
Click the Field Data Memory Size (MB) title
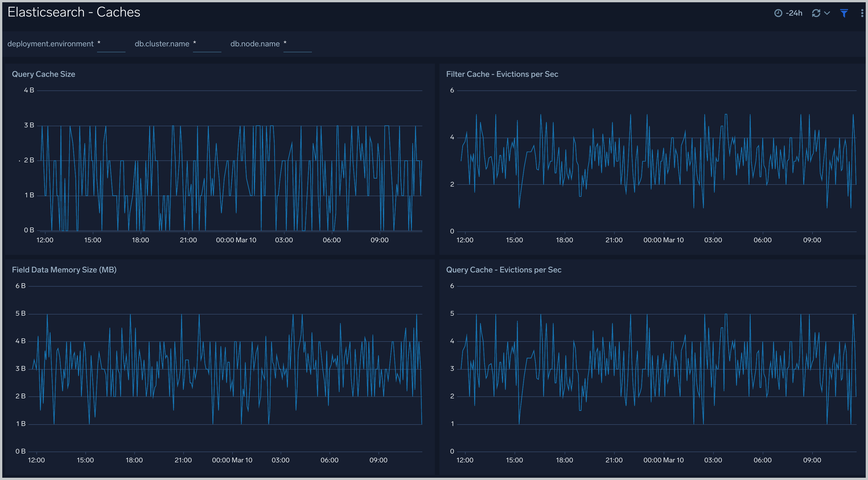[64, 270]
